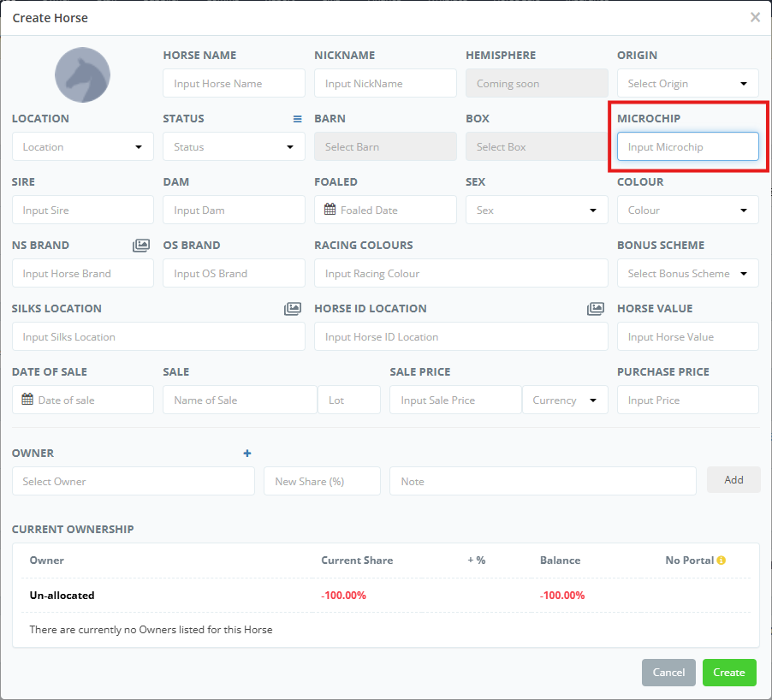Click the No Portal info icon
The image size is (772, 700).
[722, 561]
